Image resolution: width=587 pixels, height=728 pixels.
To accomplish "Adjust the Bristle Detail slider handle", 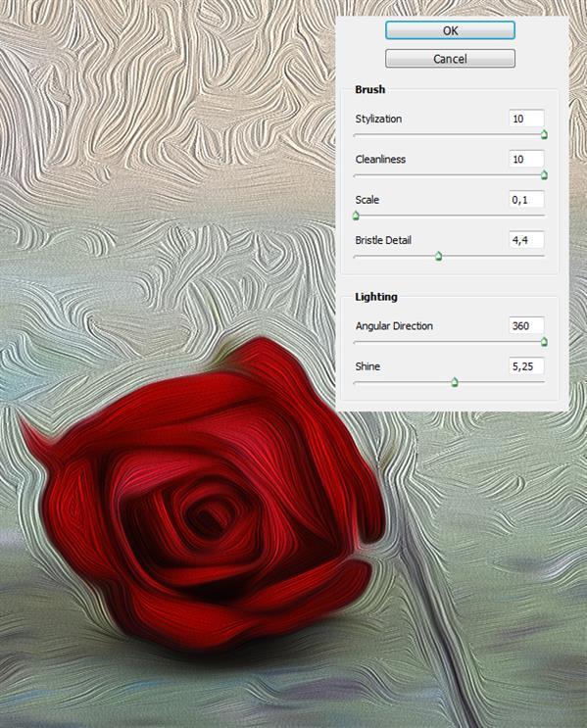I will coord(438,256).
